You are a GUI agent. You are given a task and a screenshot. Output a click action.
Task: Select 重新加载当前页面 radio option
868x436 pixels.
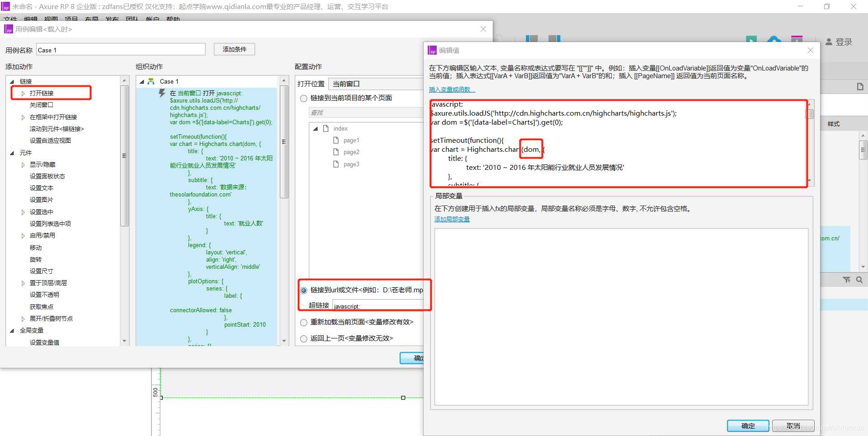tap(304, 323)
